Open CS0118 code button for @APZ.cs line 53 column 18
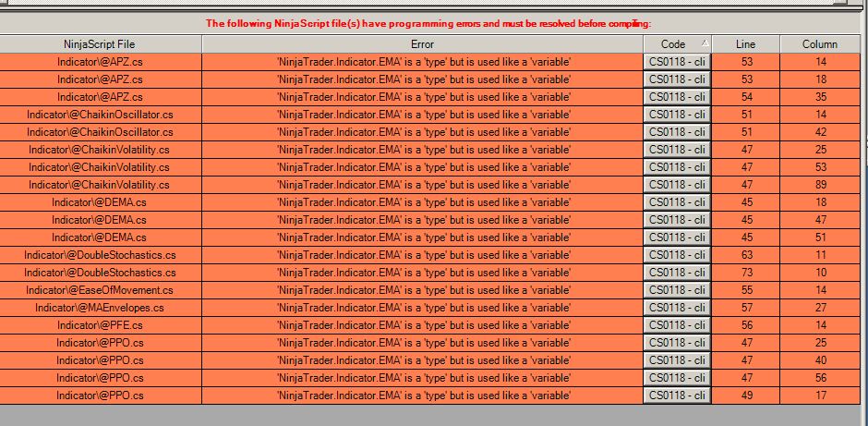The height and width of the screenshot is (426, 868). pyautogui.click(x=677, y=79)
